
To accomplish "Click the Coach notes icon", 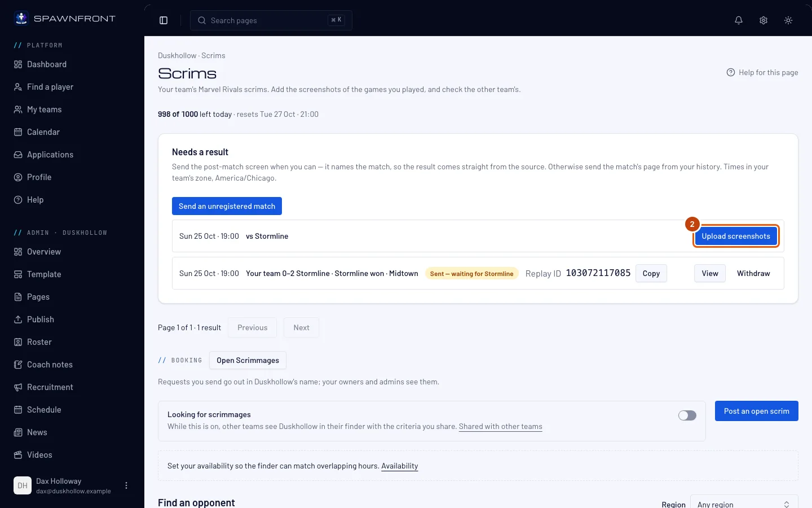I will pos(18,365).
